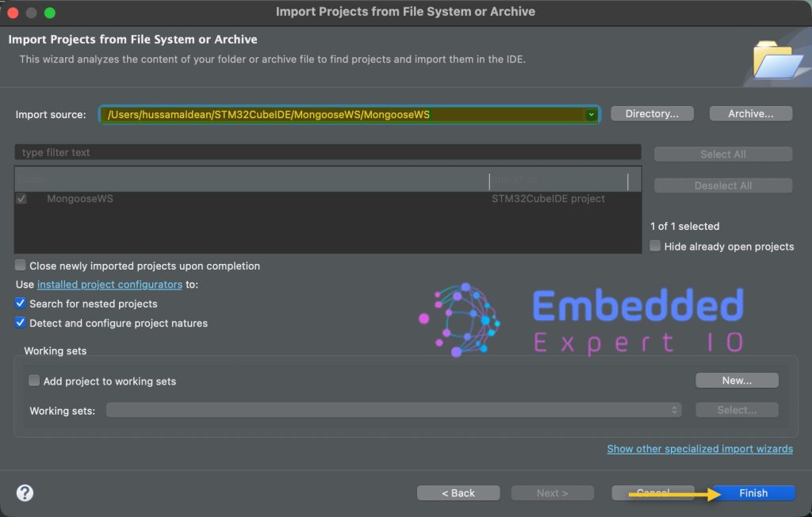Open Show other specialized import wizards
The height and width of the screenshot is (517, 812).
(699, 449)
